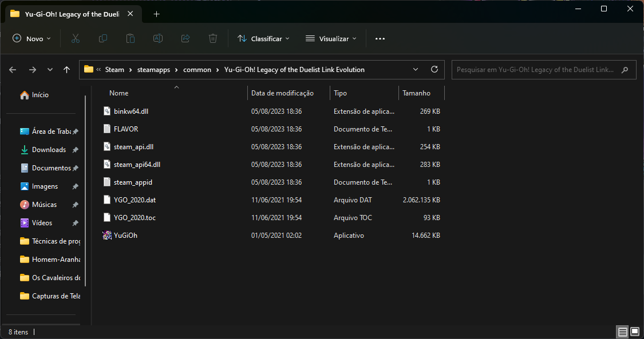Expand chevron after steamapps in breadcrumb
Image resolution: width=644 pixels, height=339 pixels.
[177, 70]
